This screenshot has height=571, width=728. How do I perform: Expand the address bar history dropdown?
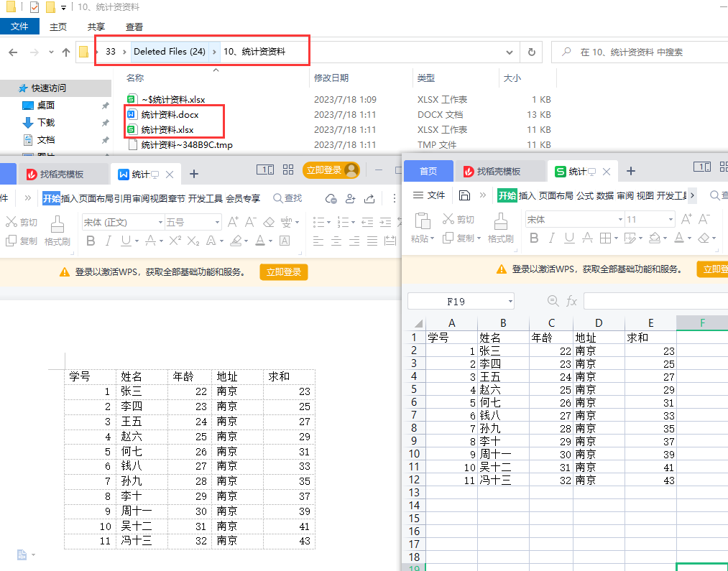510,52
